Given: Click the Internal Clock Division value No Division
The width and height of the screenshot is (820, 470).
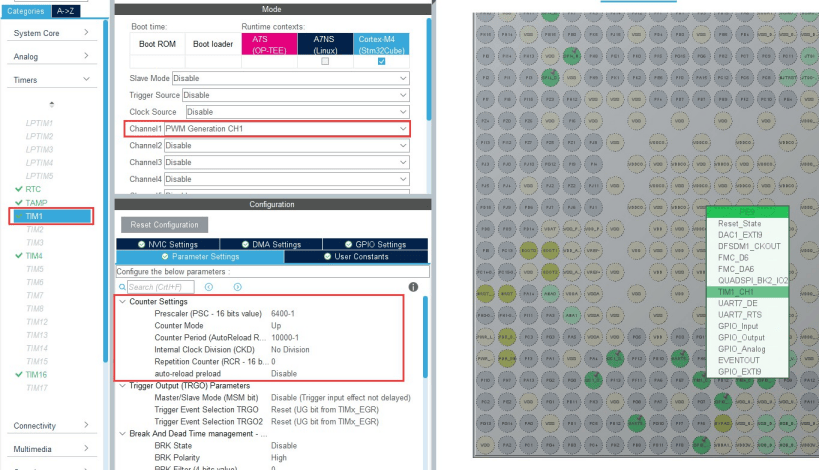Looking at the screenshot, I should coord(290,350).
